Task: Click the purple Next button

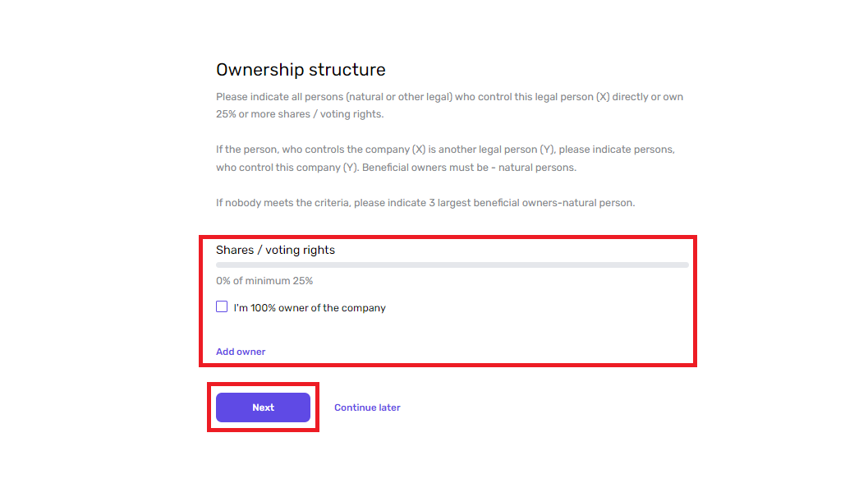Action: (x=263, y=407)
